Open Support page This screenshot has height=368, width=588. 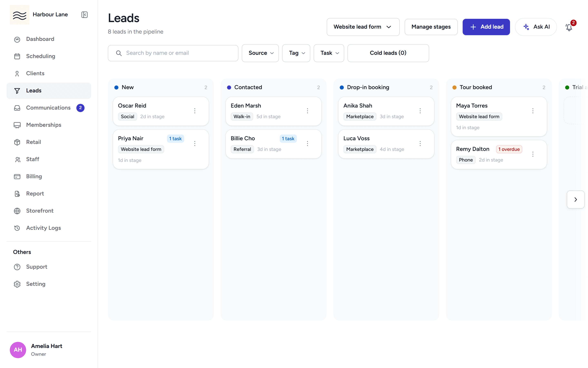click(49, 267)
